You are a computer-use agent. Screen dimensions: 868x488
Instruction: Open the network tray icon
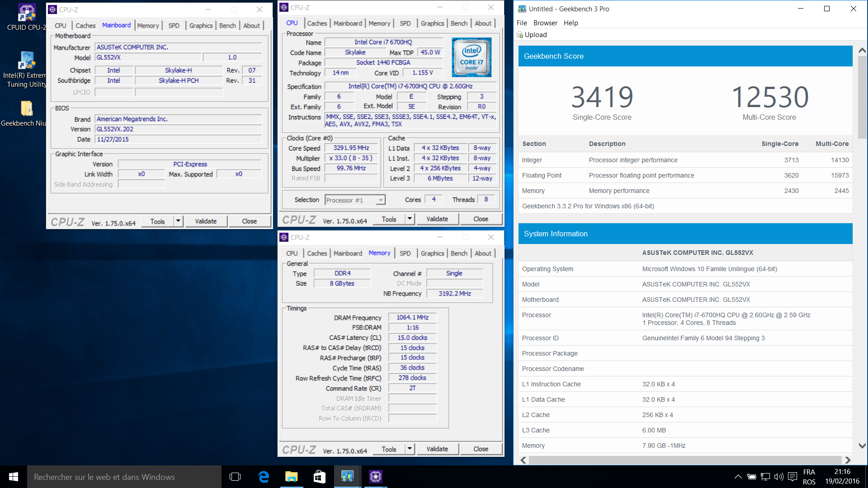[765, 477]
